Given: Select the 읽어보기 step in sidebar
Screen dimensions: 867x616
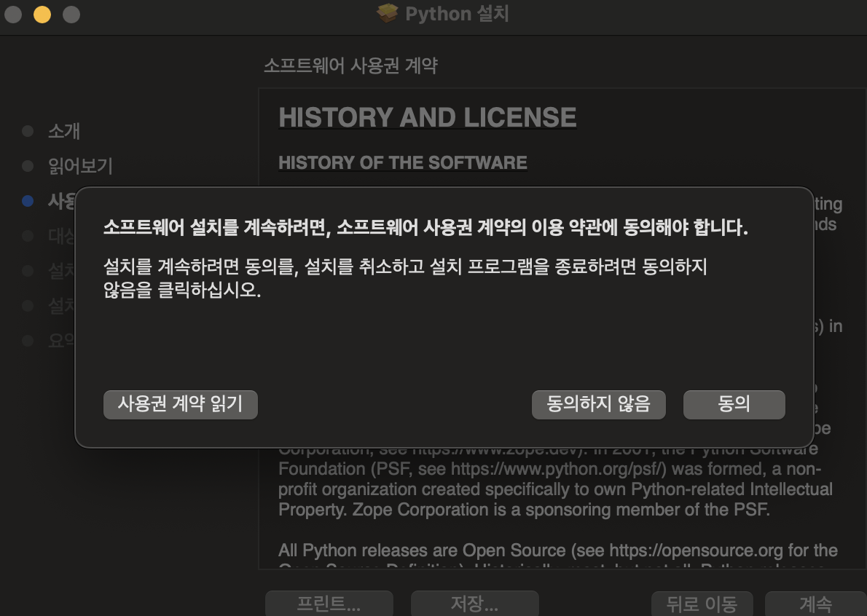Looking at the screenshot, I should click(x=81, y=166).
